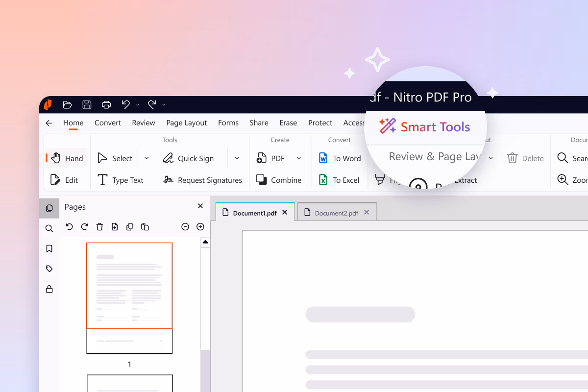This screenshot has width=588, height=392.
Task: Choose the Type Text tool
Action: pyautogui.click(x=121, y=180)
